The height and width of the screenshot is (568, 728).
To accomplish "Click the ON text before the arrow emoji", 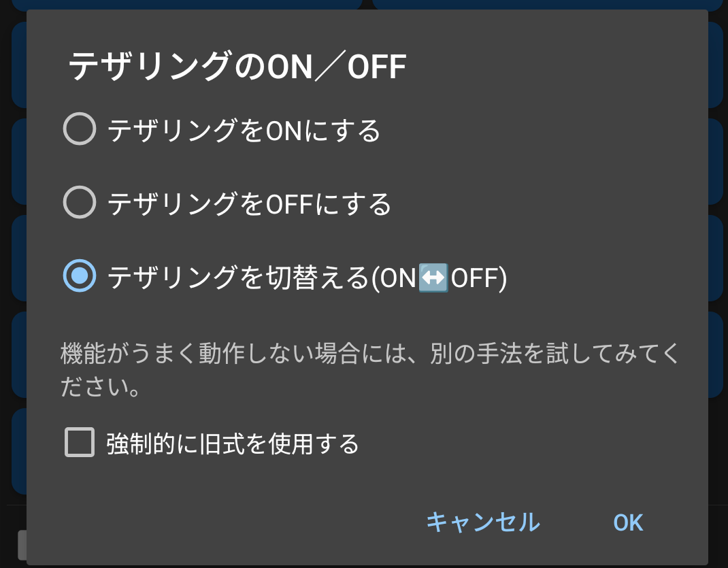I will (x=398, y=278).
